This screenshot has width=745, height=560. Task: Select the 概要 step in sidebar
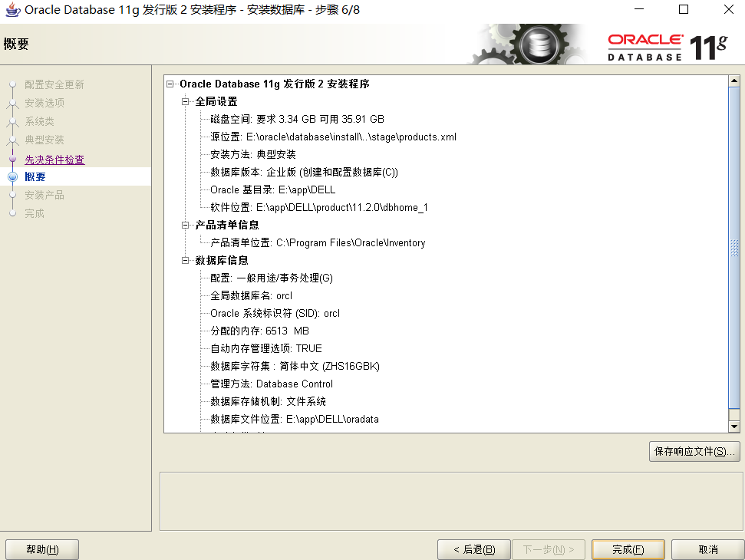click(35, 177)
